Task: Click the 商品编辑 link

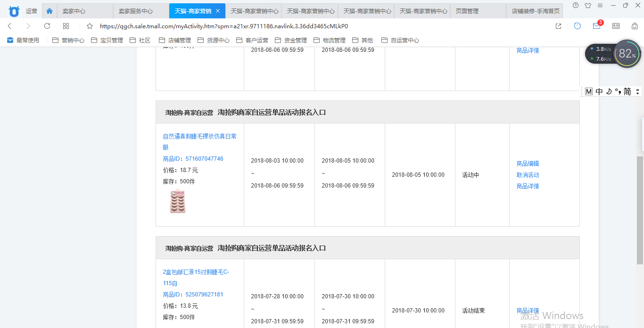Action: (528, 164)
